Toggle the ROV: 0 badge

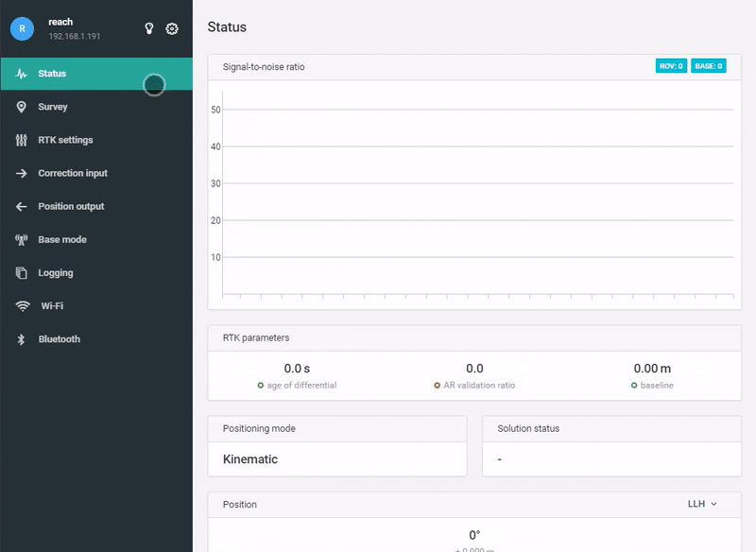(x=671, y=66)
